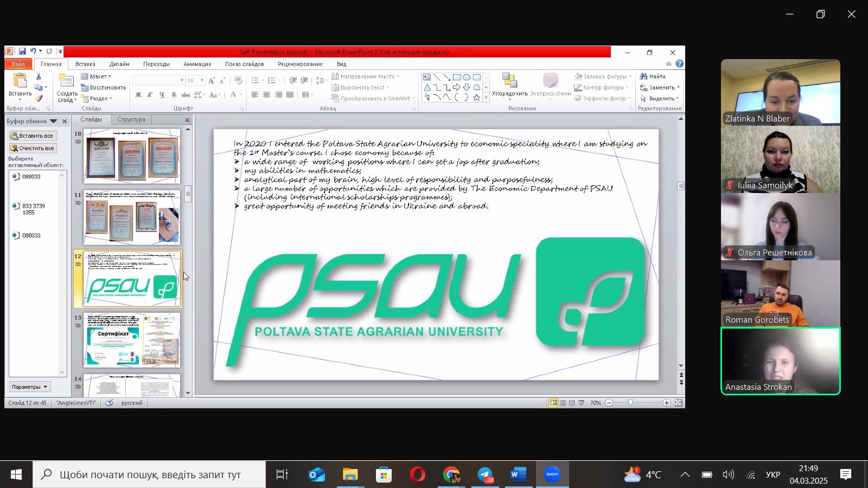
Task: Click the Decrease font size icon
Action: click(222, 80)
